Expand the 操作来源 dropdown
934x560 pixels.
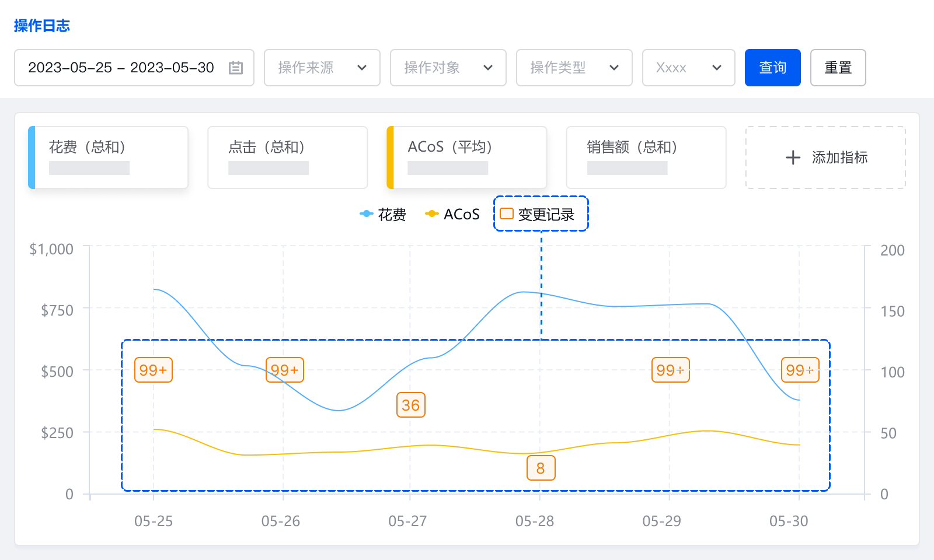point(322,68)
